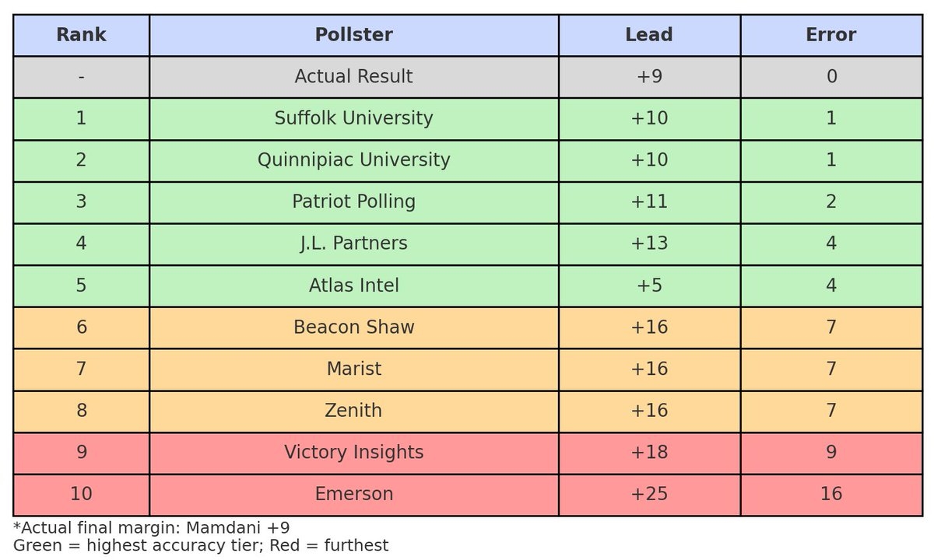Select the Patriot Polling cell
The height and width of the screenshot is (560, 934).
tap(353, 202)
